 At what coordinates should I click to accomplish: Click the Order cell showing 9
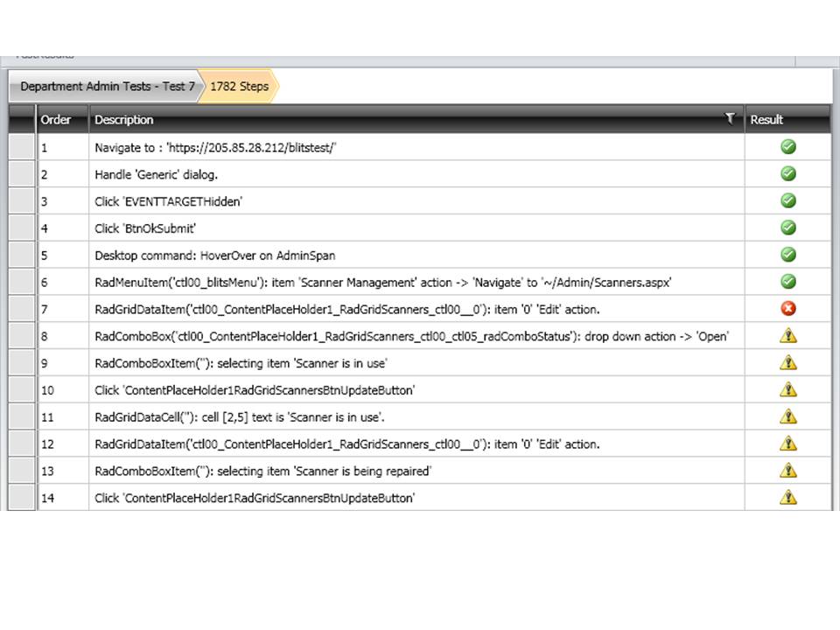coord(63,363)
